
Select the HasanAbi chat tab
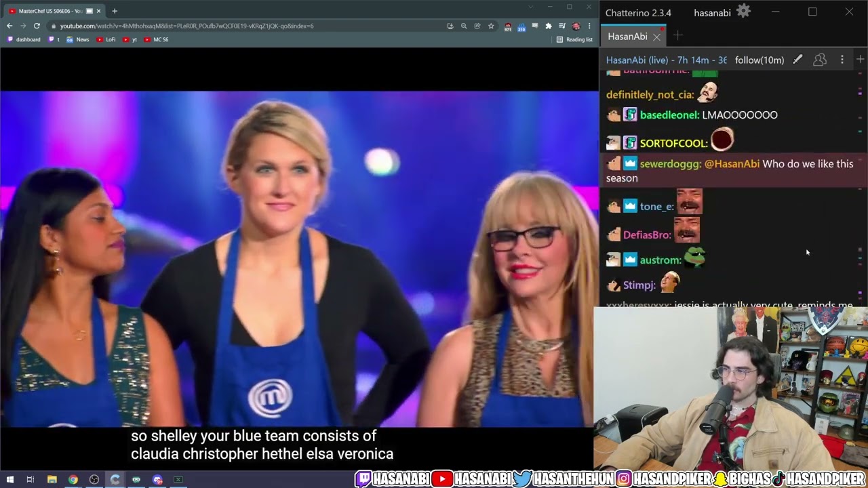(x=633, y=36)
